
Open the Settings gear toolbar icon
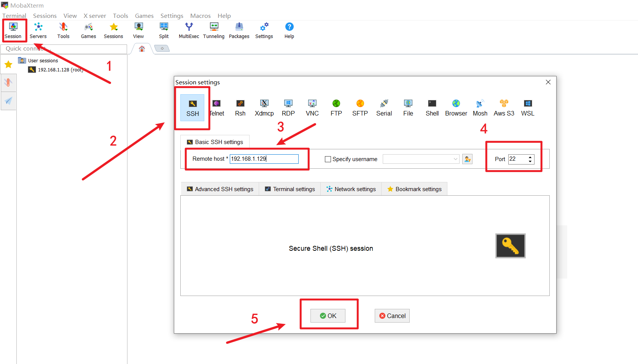tap(264, 31)
